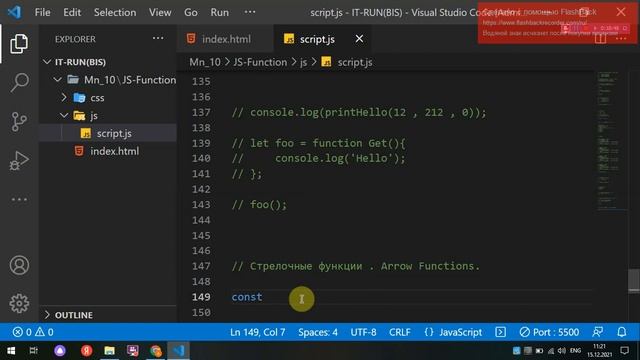
Task: Click the VS Code logo icon
Action: tap(15, 12)
